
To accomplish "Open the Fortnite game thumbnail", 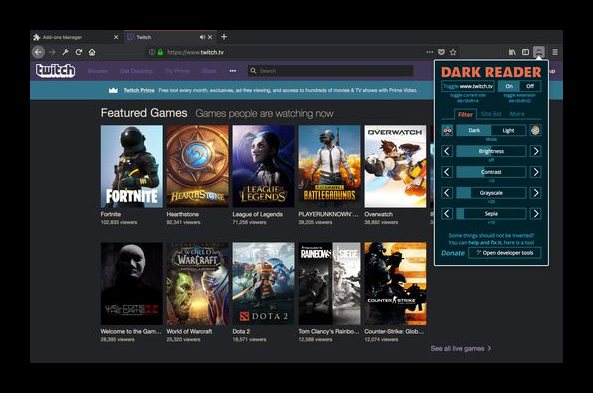I will [x=132, y=166].
